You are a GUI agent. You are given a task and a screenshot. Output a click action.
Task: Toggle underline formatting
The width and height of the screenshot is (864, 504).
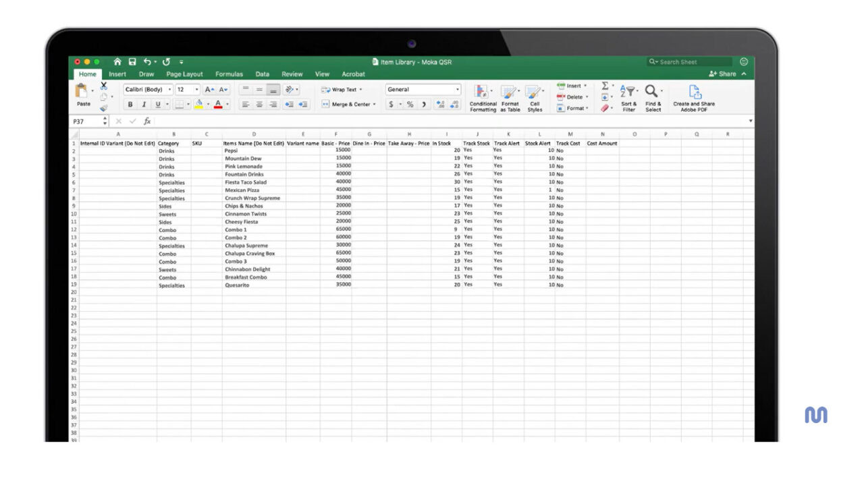click(158, 105)
